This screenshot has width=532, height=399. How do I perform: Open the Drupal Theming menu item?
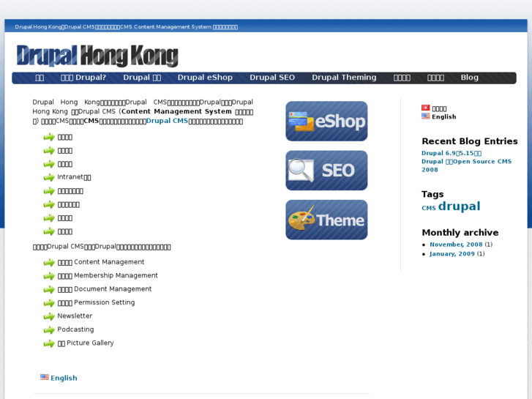point(344,78)
